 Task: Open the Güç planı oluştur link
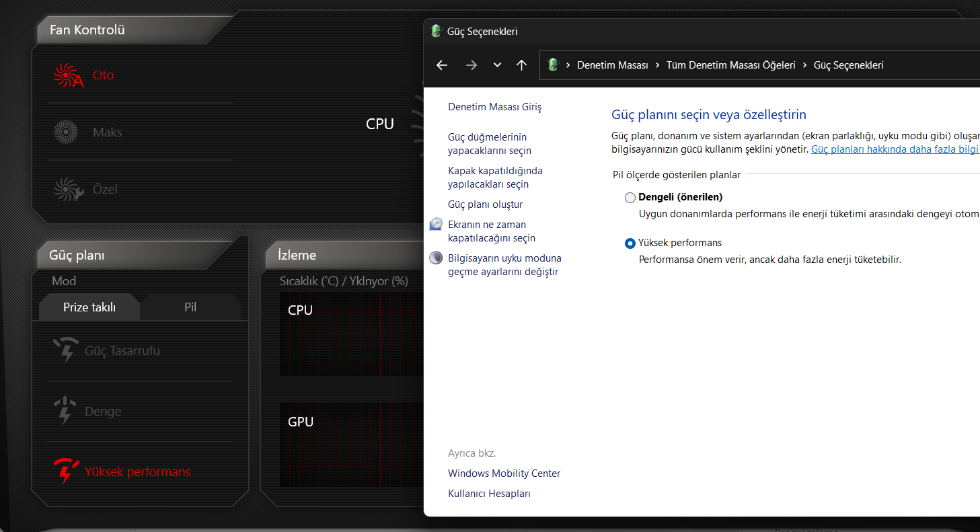[x=485, y=204]
